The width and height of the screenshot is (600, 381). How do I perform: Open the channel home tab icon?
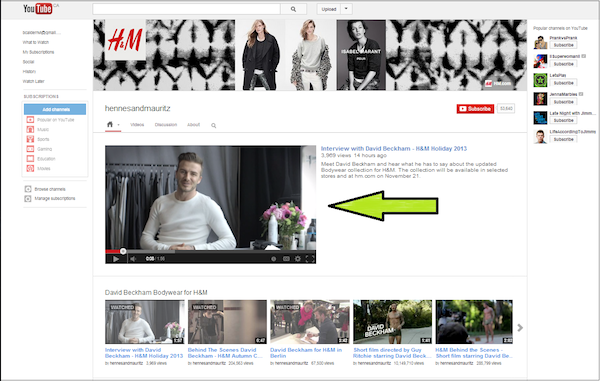pyautogui.click(x=110, y=124)
